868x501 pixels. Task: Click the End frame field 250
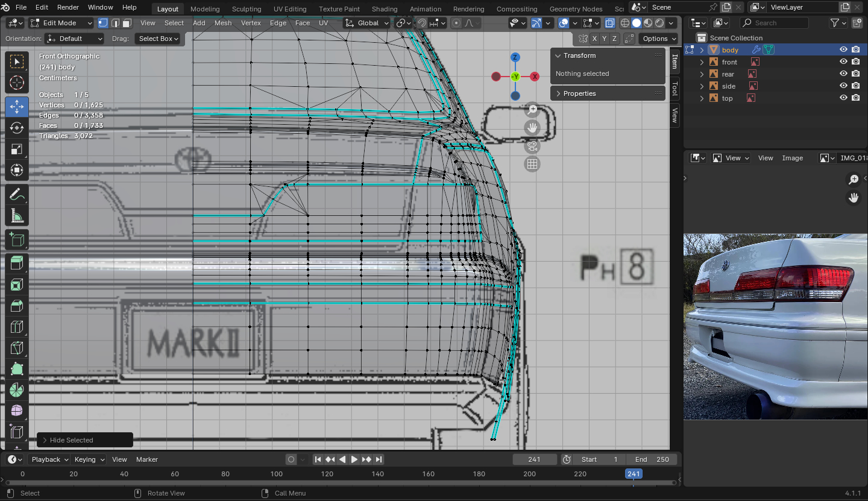coord(653,459)
